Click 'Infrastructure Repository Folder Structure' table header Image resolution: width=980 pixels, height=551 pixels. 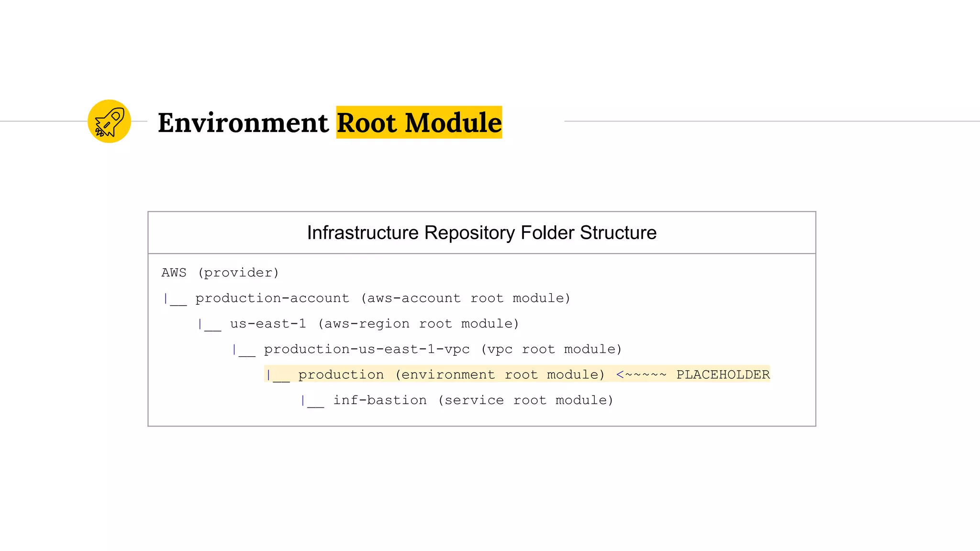coord(482,232)
